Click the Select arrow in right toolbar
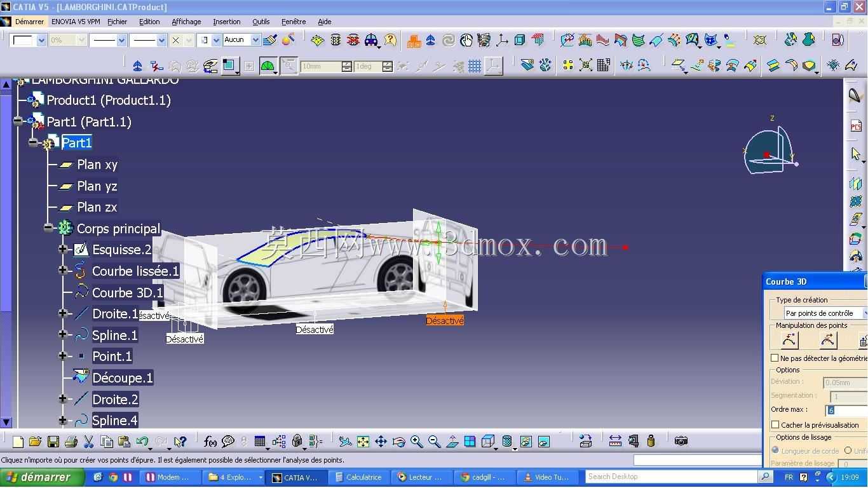868x488 pixels. (856, 154)
